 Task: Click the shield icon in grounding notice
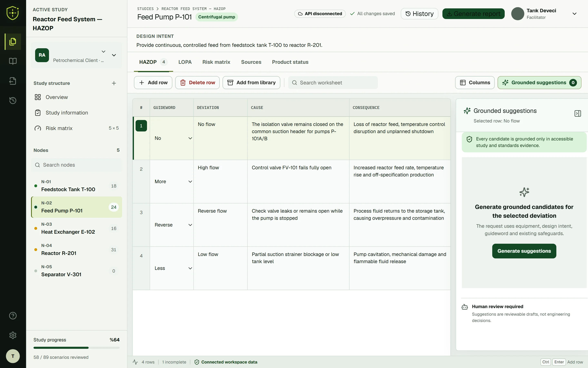point(469,139)
